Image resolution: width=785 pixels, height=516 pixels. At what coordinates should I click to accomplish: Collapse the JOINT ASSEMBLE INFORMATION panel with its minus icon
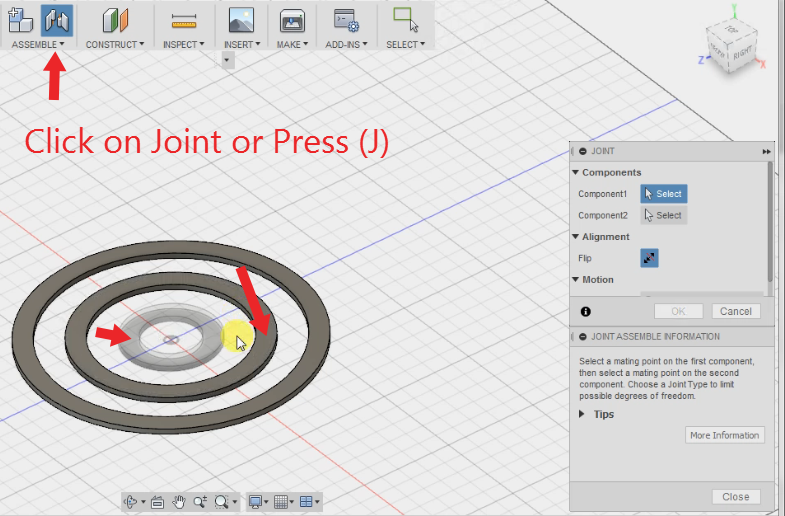[583, 336]
